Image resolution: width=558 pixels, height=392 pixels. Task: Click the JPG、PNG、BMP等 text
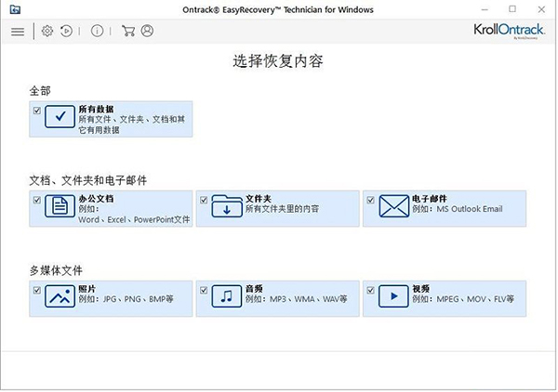(138, 299)
